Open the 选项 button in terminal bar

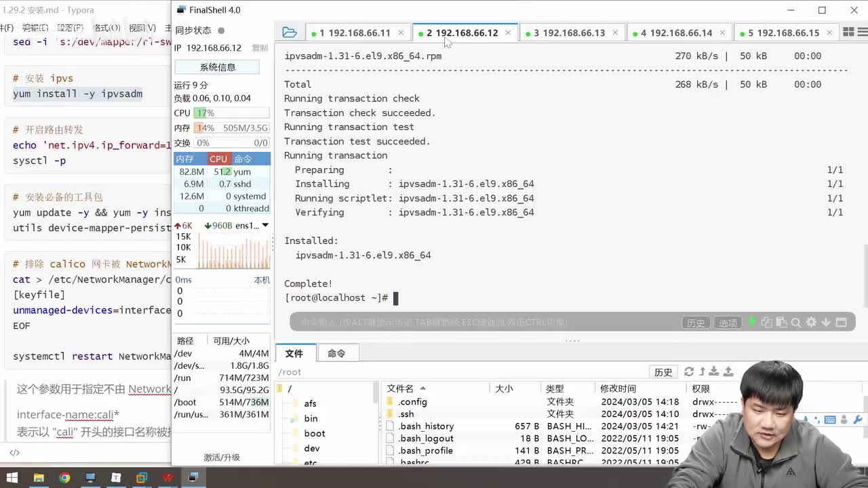(728, 323)
